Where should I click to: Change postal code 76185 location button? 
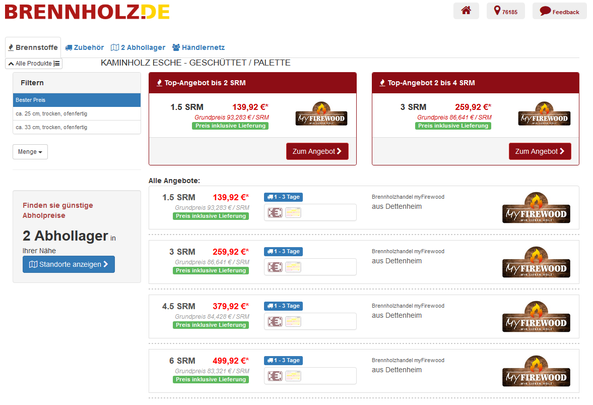[506, 11]
